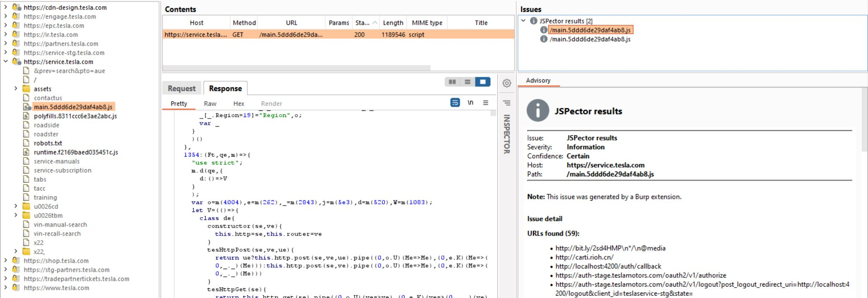Click the lock folder icon of https://service.tesla.com

tap(17, 61)
